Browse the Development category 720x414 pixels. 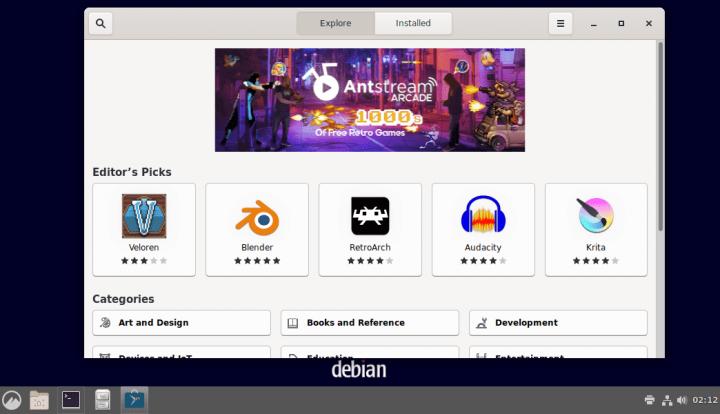558,323
